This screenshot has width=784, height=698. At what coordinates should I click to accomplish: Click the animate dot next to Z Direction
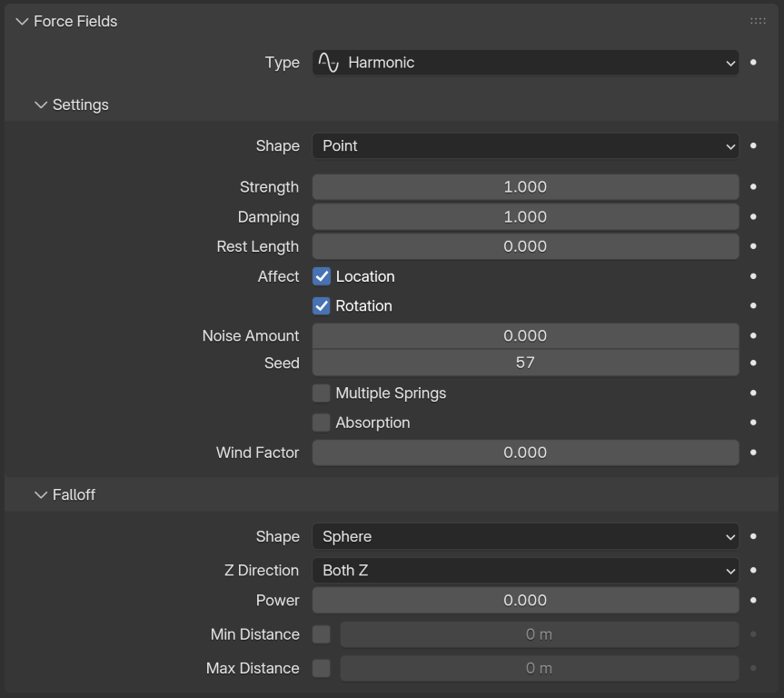(753, 571)
